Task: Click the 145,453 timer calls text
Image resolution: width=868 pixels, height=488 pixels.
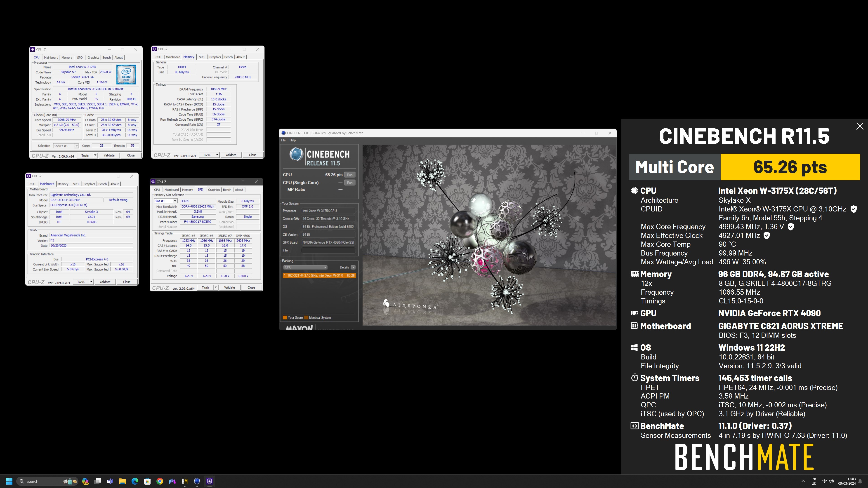Action: click(755, 378)
